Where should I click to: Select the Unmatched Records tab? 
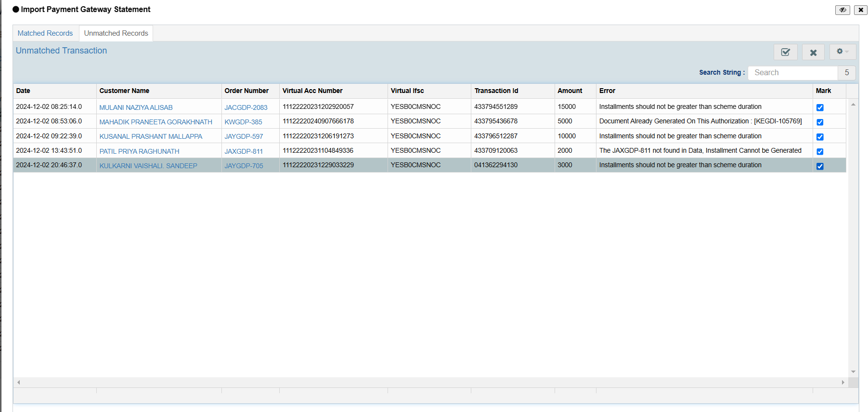click(x=116, y=33)
